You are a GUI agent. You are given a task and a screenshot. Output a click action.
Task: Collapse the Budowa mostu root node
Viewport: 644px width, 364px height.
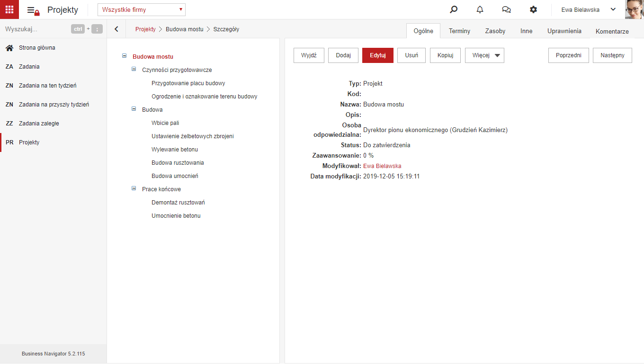tap(125, 56)
